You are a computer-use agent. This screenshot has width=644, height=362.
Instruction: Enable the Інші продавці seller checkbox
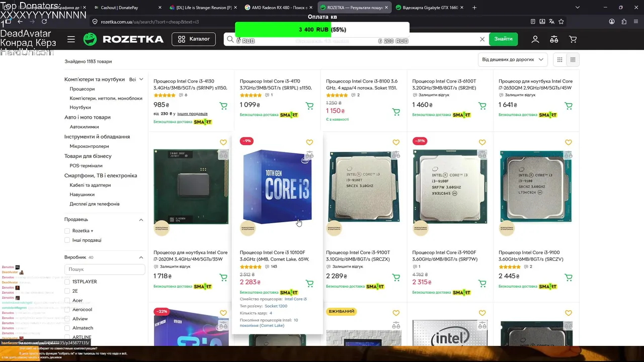click(x=67, y=240)
